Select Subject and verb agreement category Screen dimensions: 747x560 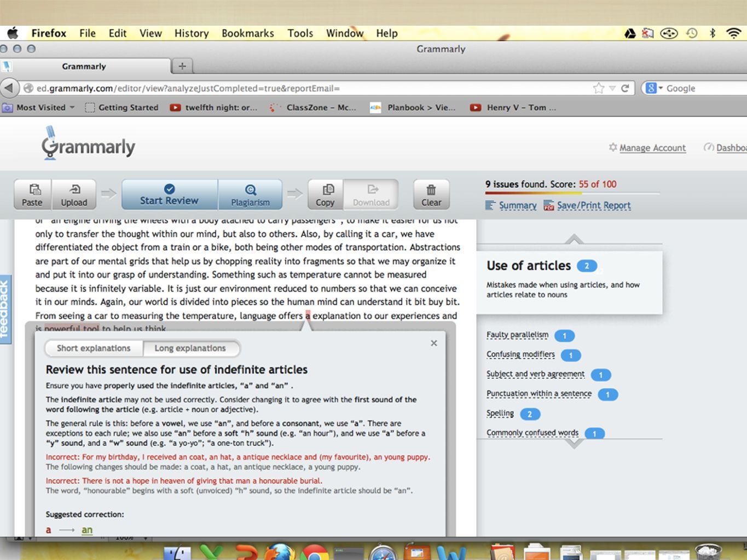[x=535, y=374]
